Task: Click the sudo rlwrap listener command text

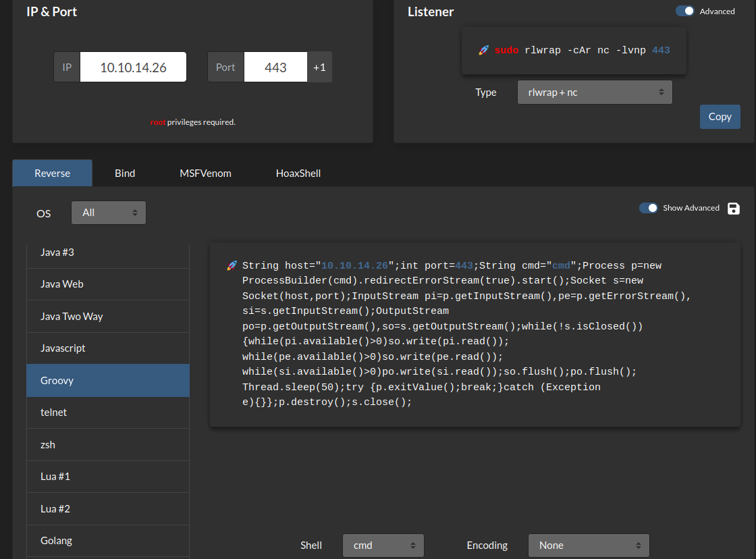Action: click(582, 50)
